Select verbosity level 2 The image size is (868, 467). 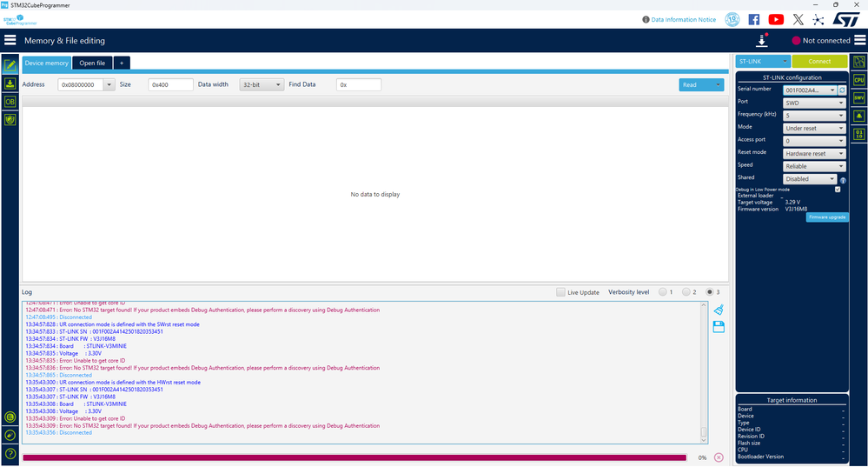686,292
